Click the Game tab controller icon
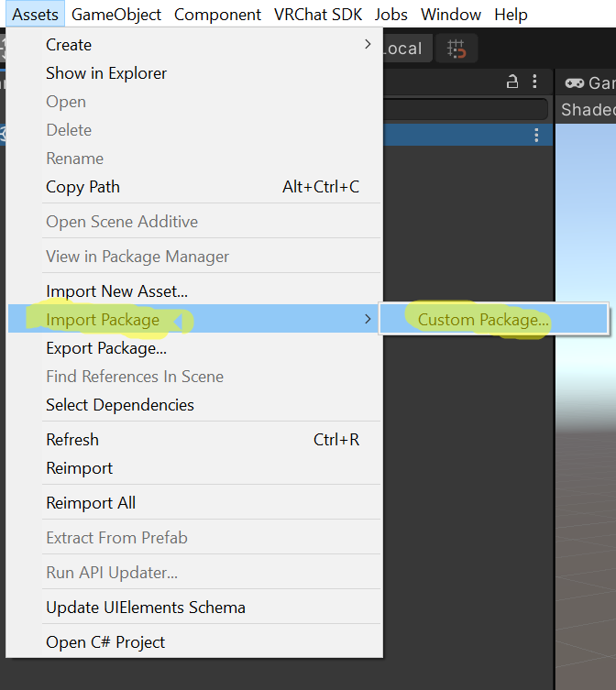 pos(575,83)
